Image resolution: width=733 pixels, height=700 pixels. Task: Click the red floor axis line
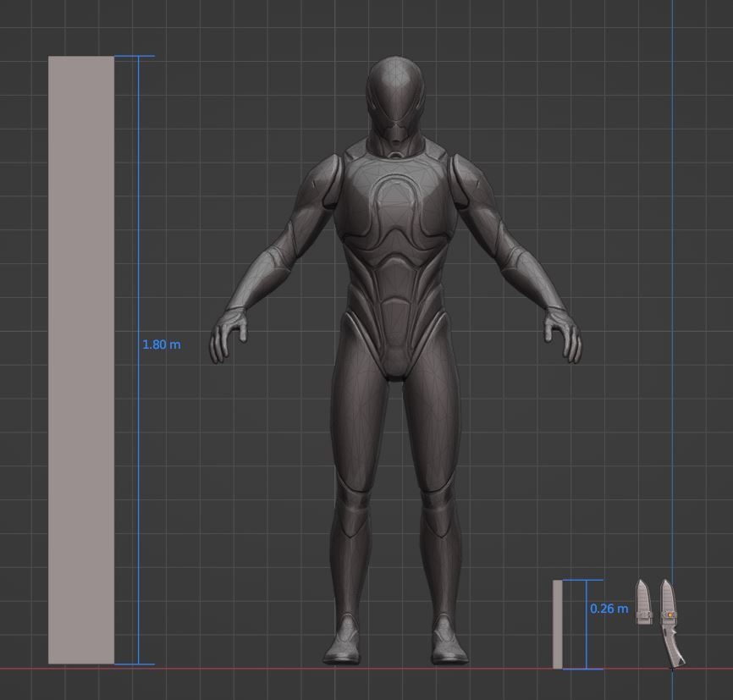point(254,668)
